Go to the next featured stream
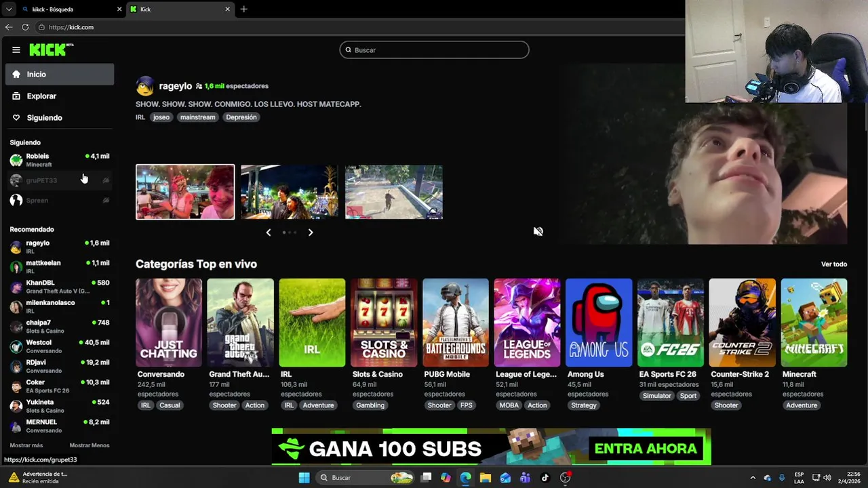 tap(311, 232)
